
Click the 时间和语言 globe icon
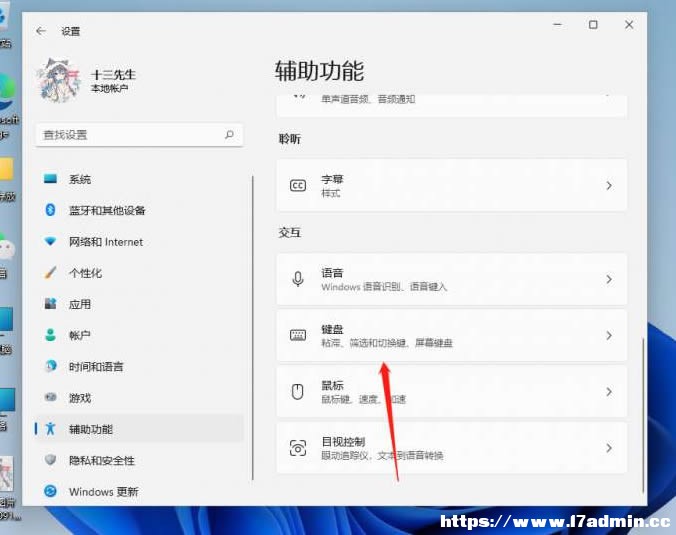[x=50, y=366]
